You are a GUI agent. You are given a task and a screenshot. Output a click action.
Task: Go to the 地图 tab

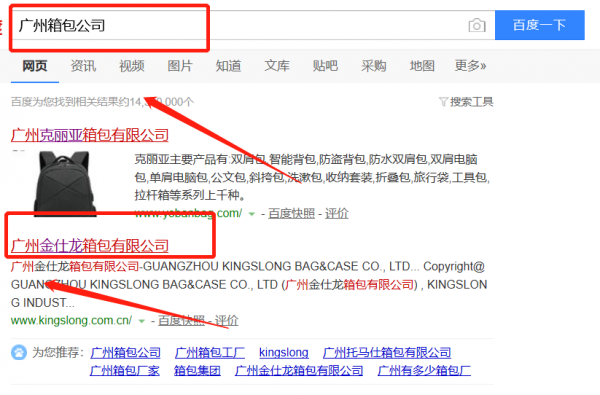[422, 66]
